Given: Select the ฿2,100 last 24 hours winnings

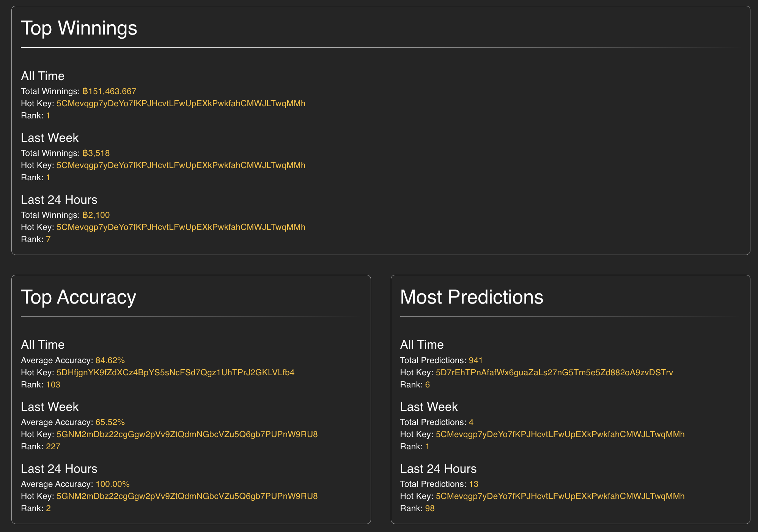Looking at the screenshot, I should pos(96,215).
